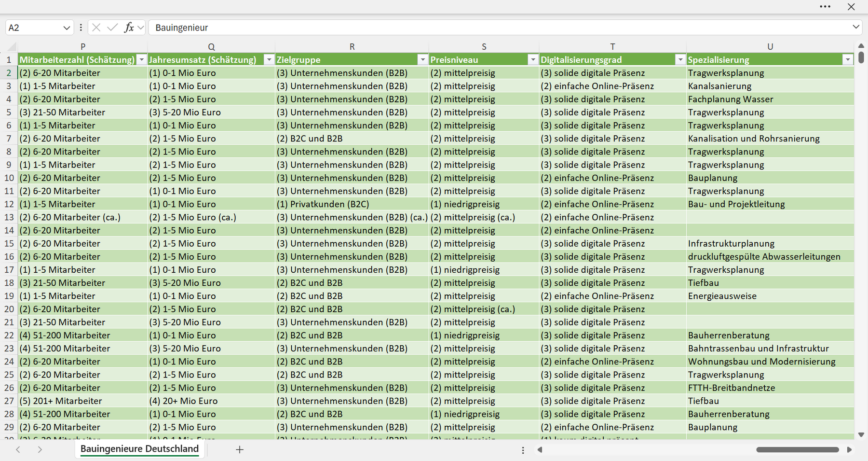Open Spezialisierung filter dropdown
This screenshot has width=868, height=461.
(848, 60)
